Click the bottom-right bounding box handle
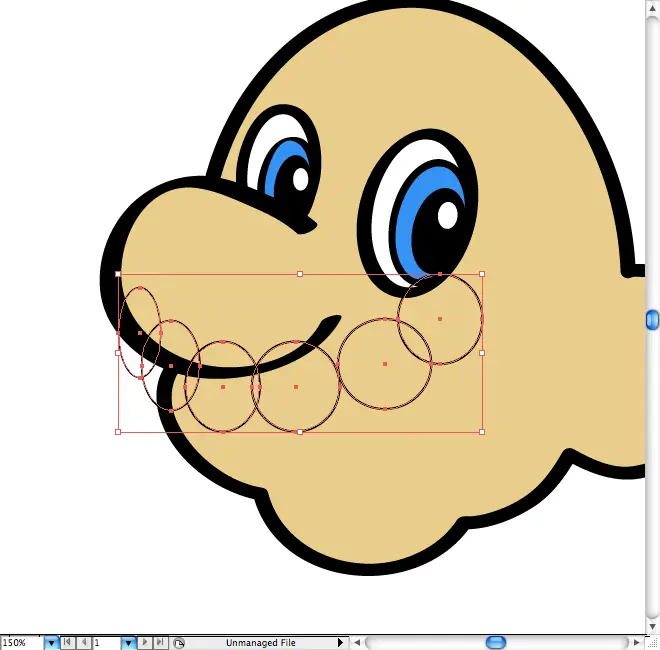This screenshot has width=660, height=650. click(482, 432)
